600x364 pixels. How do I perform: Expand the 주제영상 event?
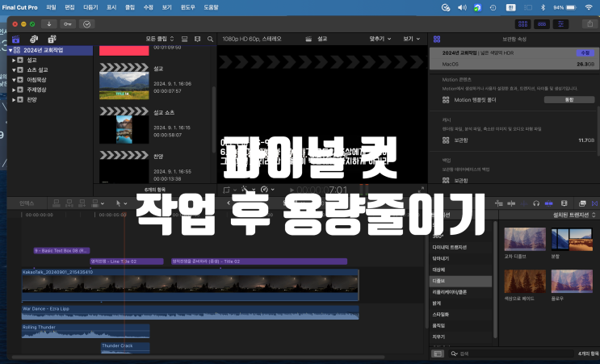point(14,90)
